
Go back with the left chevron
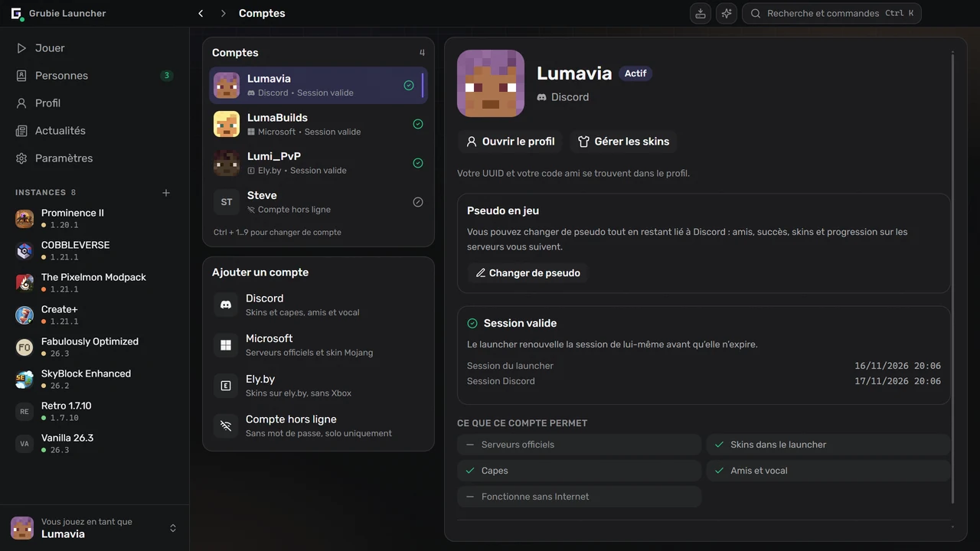[201, 13]
